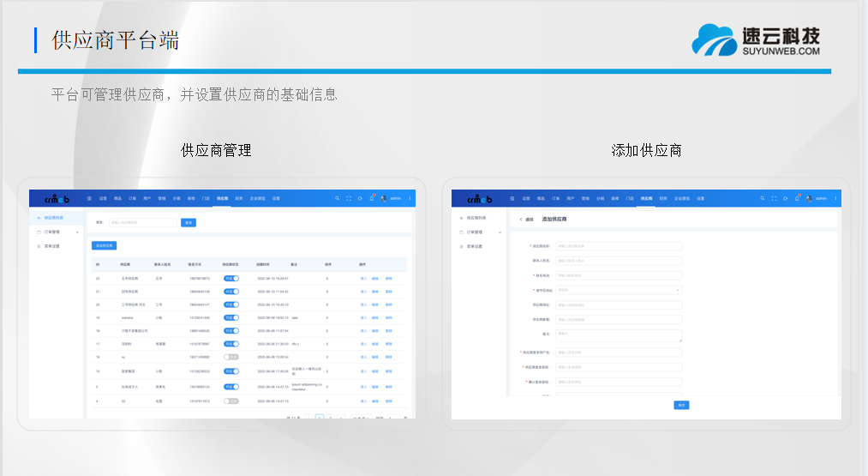Open the 财务 tab in the left panel navbar

pyautogui.click(x=239, y=198)
